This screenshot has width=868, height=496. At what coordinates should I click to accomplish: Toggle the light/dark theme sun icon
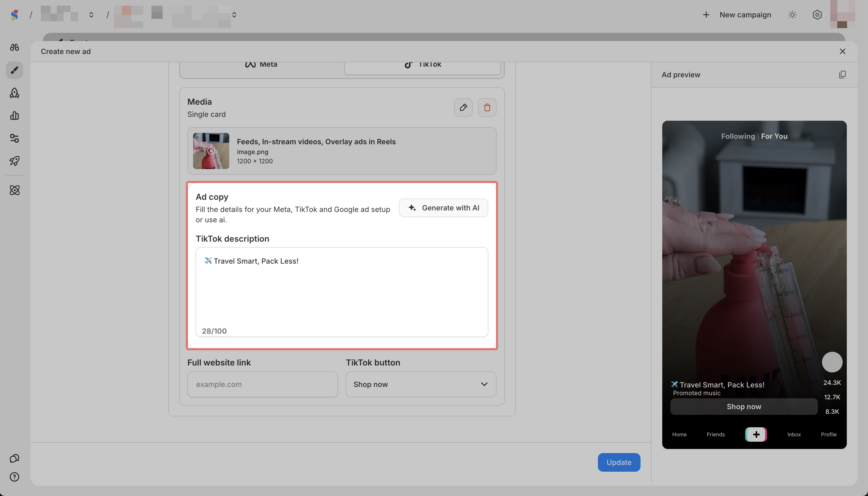792,15
